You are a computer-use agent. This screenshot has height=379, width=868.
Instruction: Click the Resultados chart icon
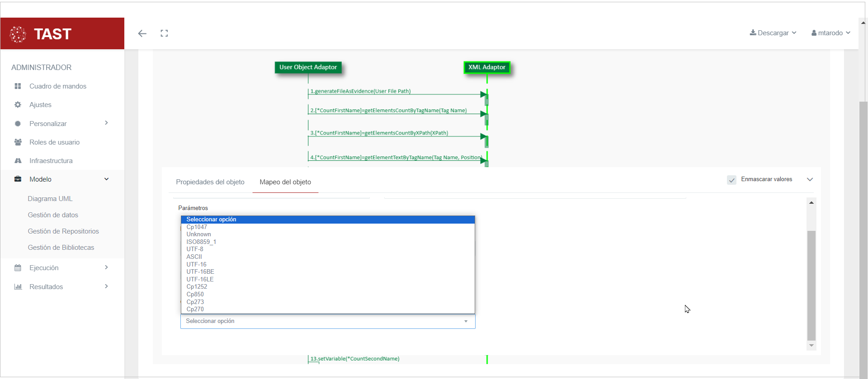tap(18, 287)
